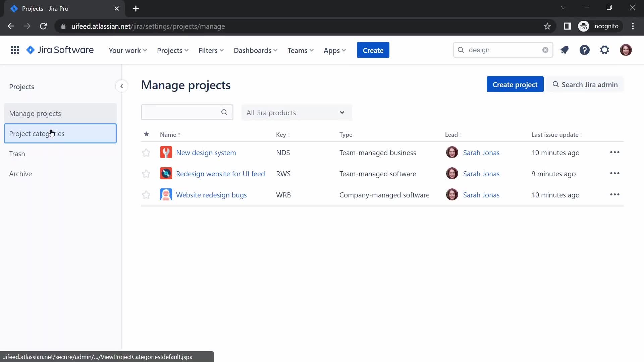Image resolution: width=644 pixels, height=362 pixels.
Task: Open the settings gear icon
Action: coord(604,50)
